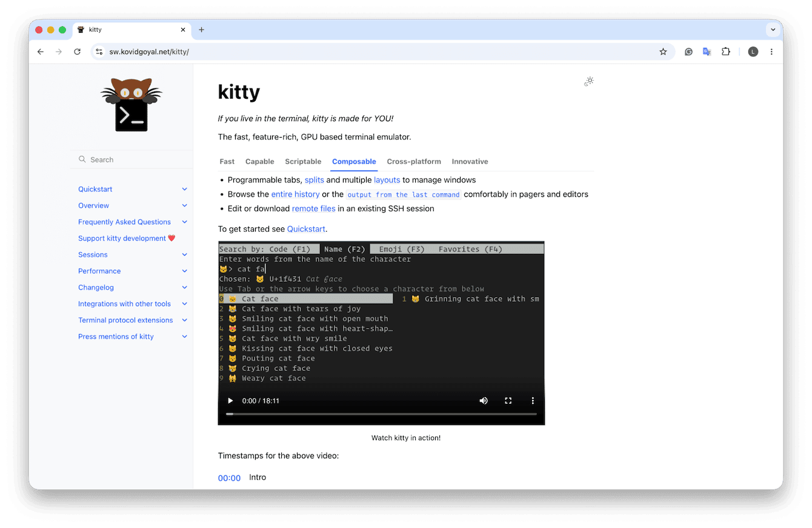View site information icon in address bar
This screenshot has width=812, height=528.
[99, 52]
